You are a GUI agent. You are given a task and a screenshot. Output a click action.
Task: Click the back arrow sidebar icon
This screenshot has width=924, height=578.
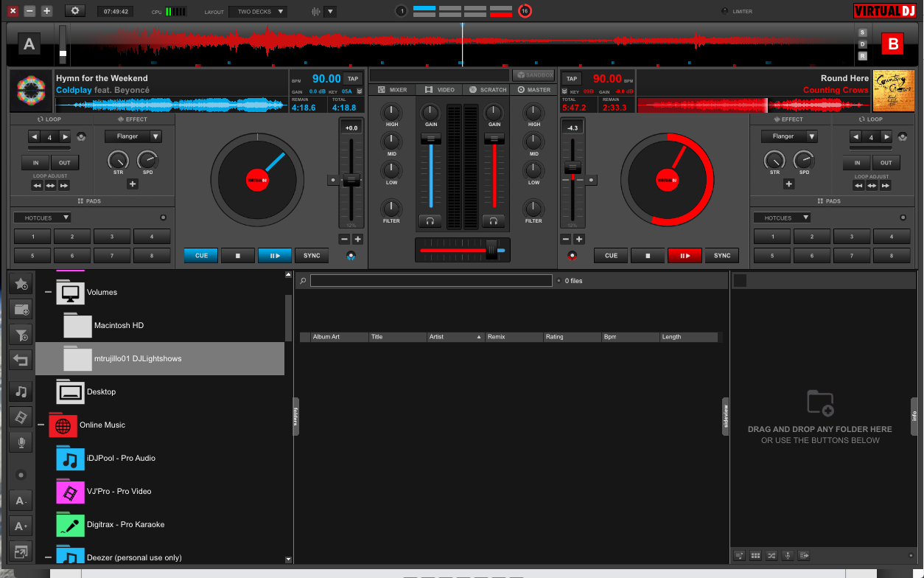click(21, 361)
